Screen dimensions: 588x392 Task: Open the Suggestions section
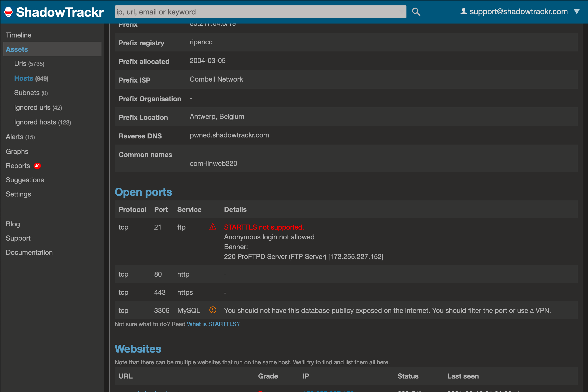(25, 180)
